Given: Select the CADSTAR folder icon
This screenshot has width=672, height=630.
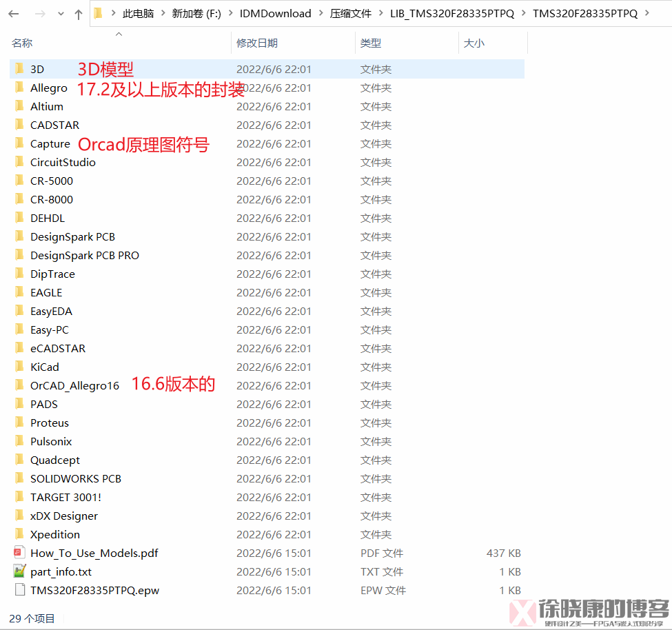Looking at the screenshot, I should 19,125.
